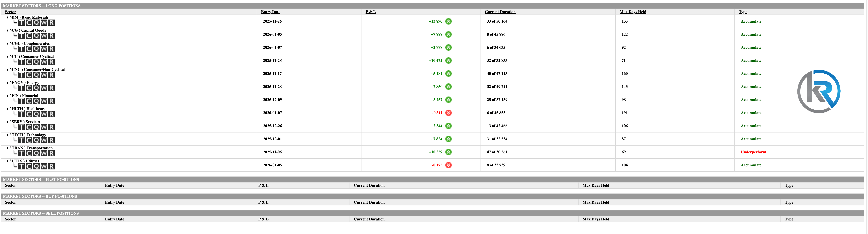This screenshot has height=234, width=868.
Task: Click the max days held value 160
Action: (624, 73)
